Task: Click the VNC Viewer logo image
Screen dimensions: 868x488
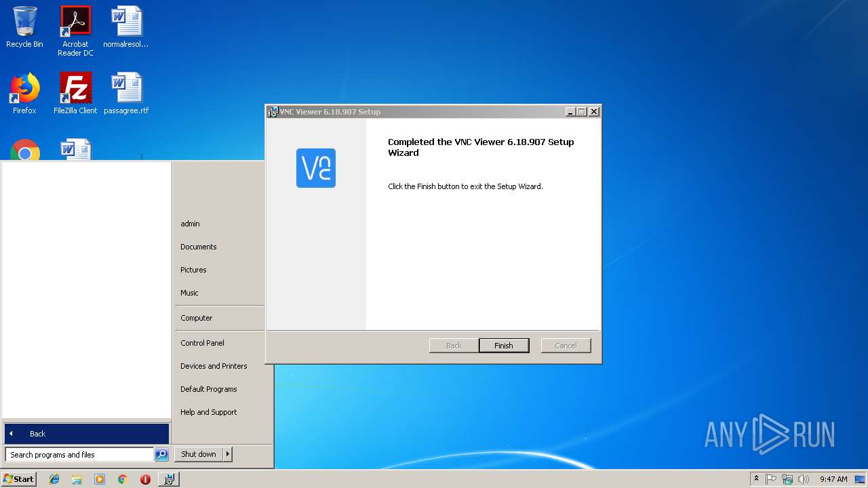Action: (316, 168)
